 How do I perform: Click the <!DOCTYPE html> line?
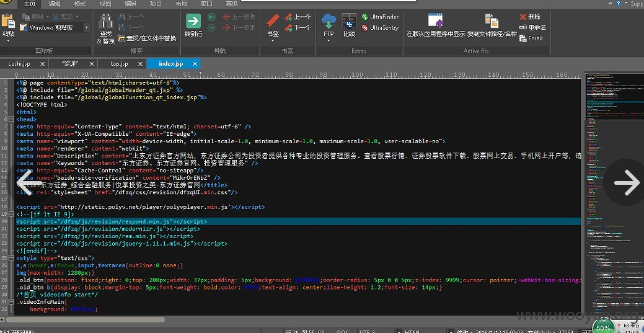pyautogui.click(x=42, y=104)
